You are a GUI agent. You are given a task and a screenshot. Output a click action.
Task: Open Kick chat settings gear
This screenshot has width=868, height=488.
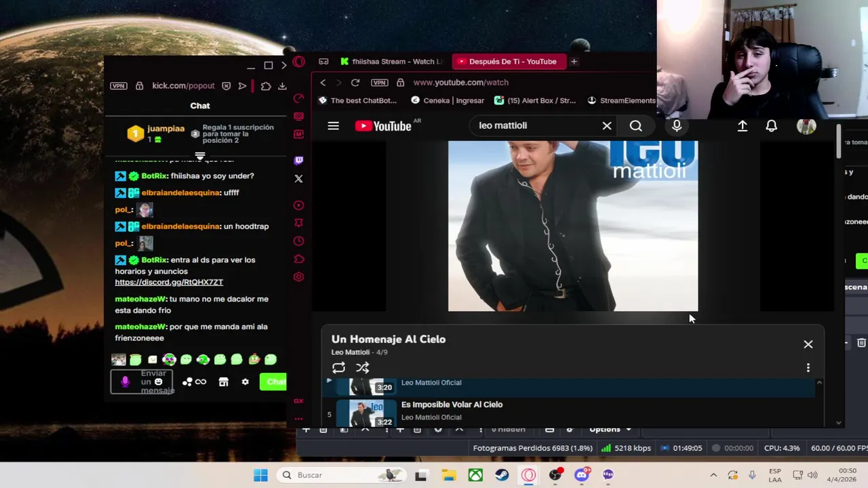pyautogui.click(x=245, y=382)
